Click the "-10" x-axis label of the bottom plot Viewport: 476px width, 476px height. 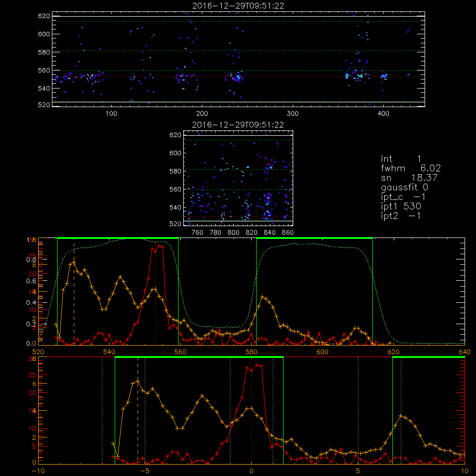(x=38, y=471)
